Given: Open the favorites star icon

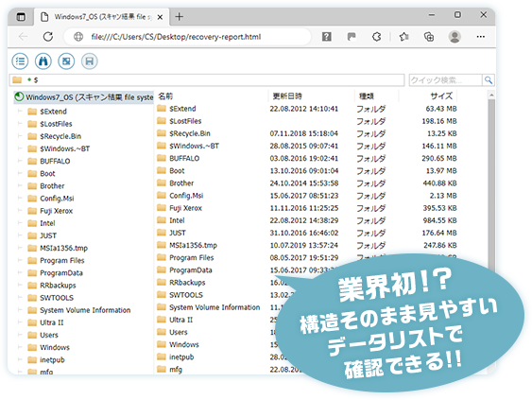Looking at the screenshot, I should click(x=403, y=36).
